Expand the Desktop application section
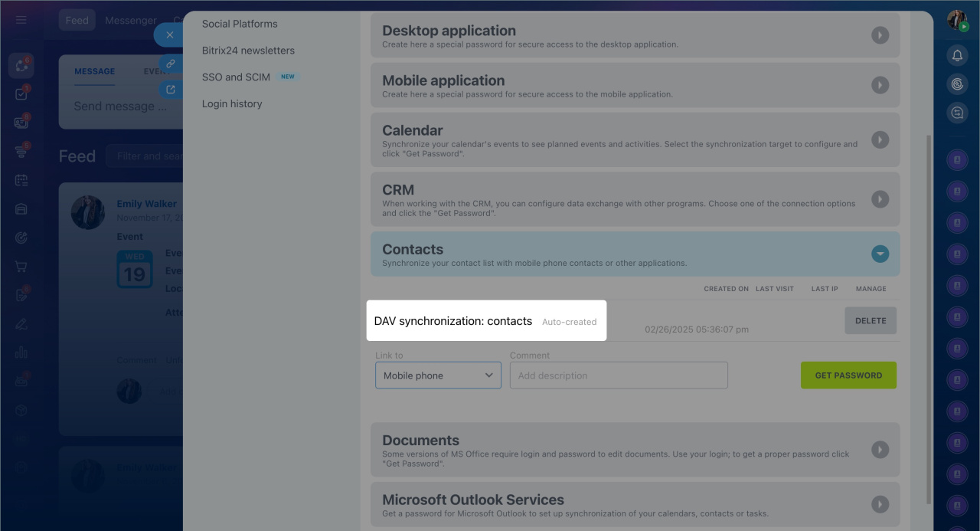The width and height of the screenshot is (980, 531). (x=880, y=35)
